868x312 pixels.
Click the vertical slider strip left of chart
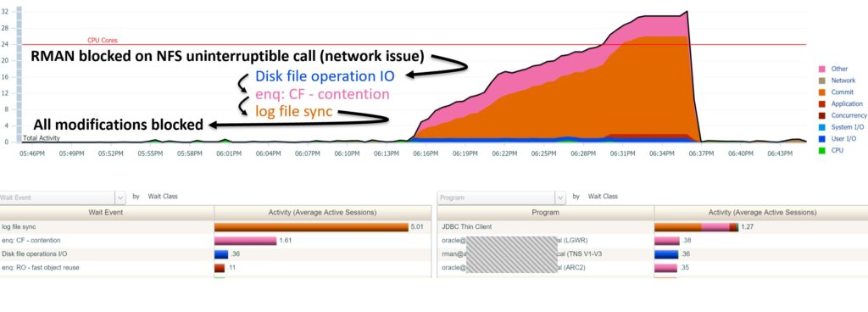pos(19,75)
